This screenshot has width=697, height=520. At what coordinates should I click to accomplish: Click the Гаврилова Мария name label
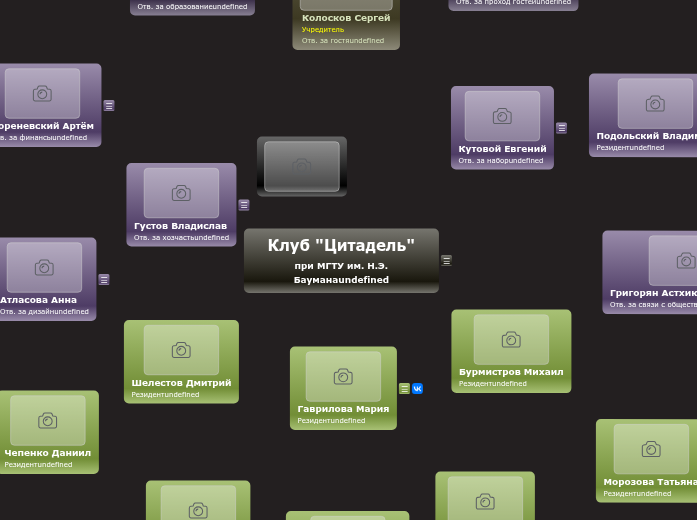pyautogui.click(x=343, y=409)
